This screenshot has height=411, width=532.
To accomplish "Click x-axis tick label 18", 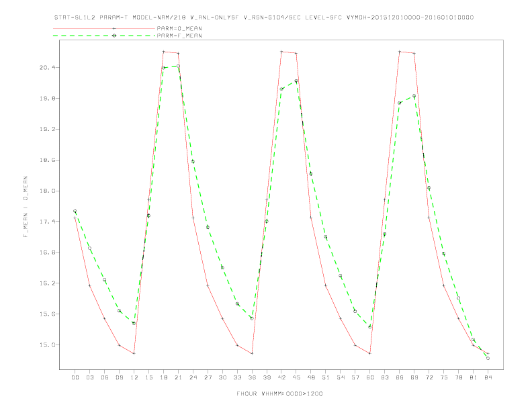I will point(163,377).
